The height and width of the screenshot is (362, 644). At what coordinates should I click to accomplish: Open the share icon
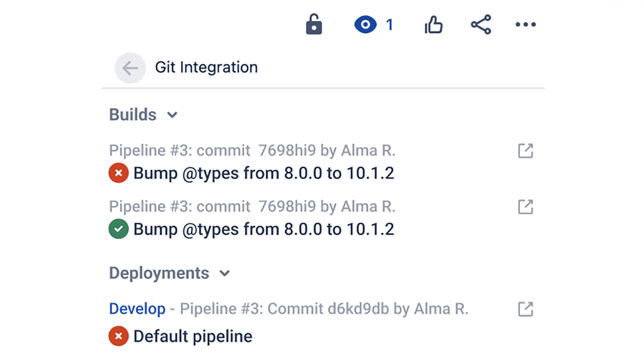(481, 25)
